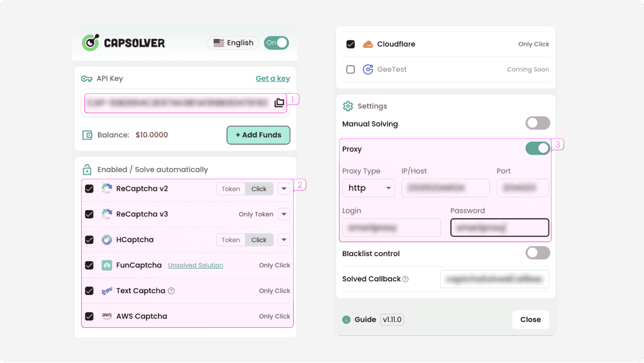644x363 pixels.
Task: Open the Proxy Type dropdown
Action: pos(368,187)
